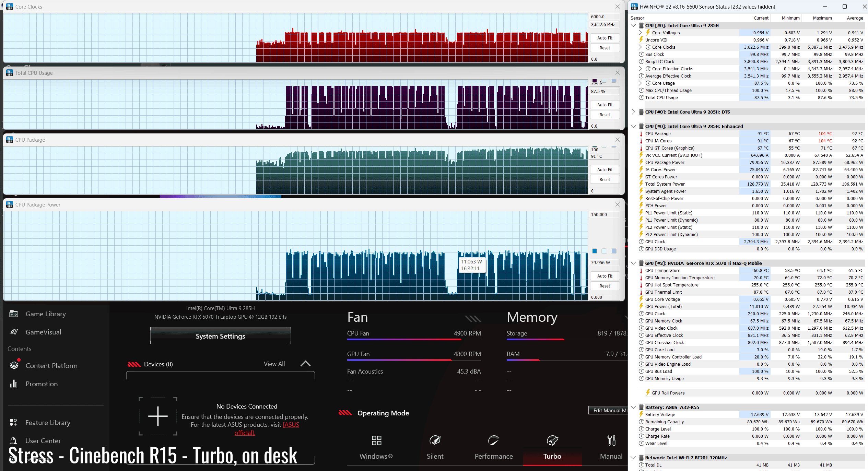Collapse Network Intel Wi-Fi 7 group

[633, 458]
